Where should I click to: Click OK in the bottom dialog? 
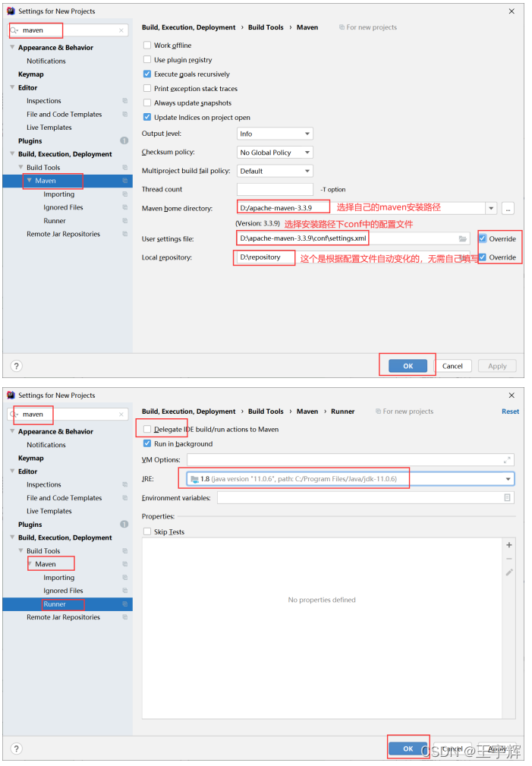(x=408, y=749)
